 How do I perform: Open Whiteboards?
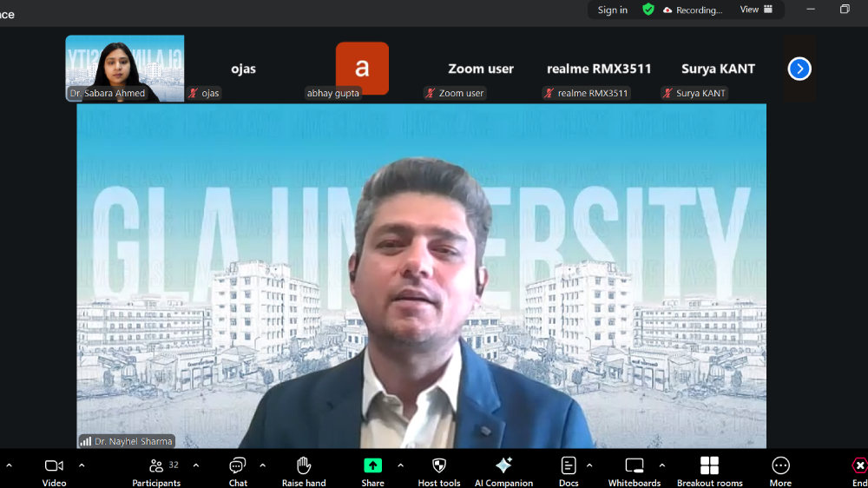click(635, 472)
